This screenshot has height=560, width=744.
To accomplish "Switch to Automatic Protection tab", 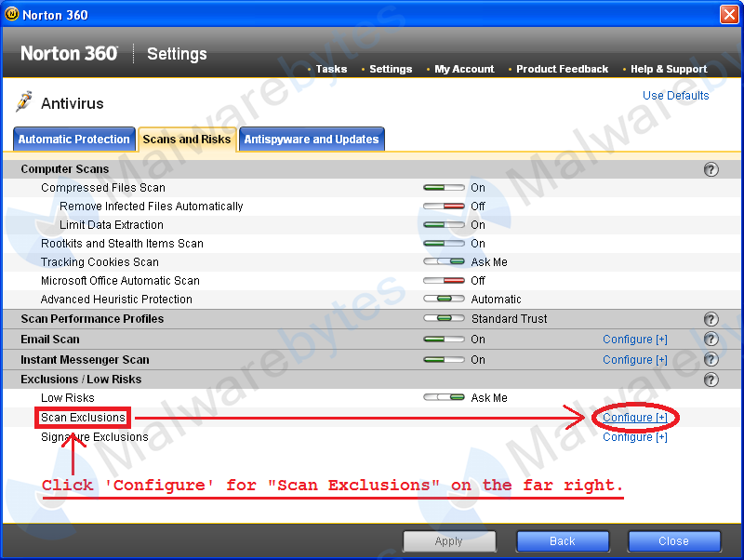I will pos(74,139).
